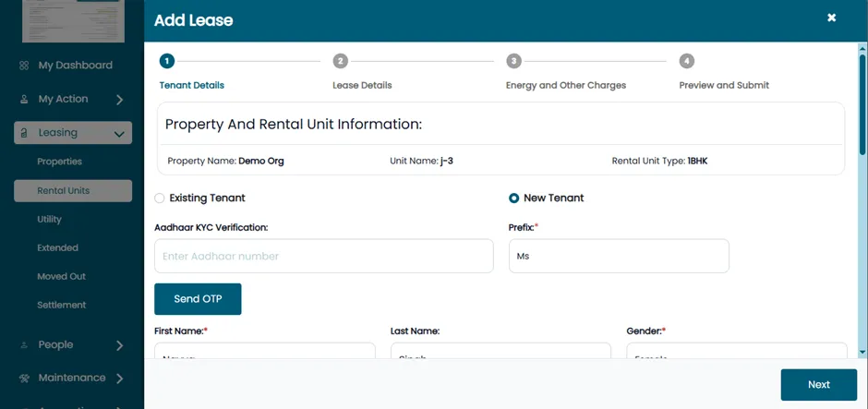Collapse the Leasing menu chevron
The image size is (868, 409).
(118, 134)
